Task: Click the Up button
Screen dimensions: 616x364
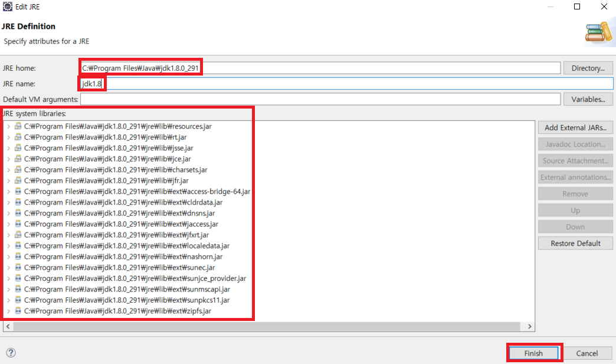Action: click(x=575, y=211)
